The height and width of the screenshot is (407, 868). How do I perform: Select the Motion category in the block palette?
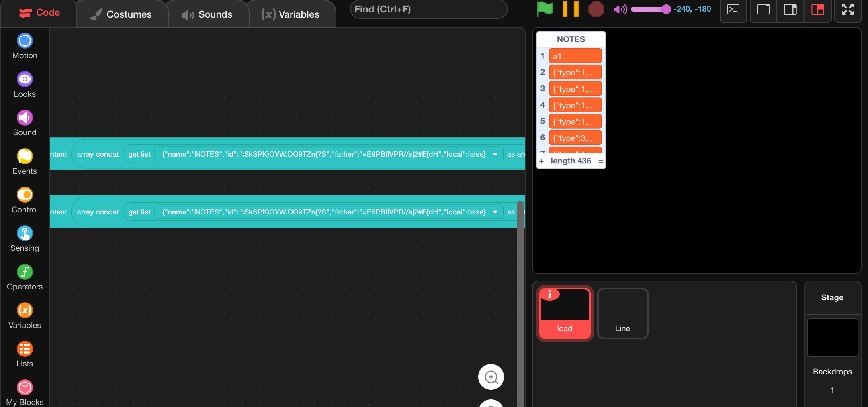point(25,45)
